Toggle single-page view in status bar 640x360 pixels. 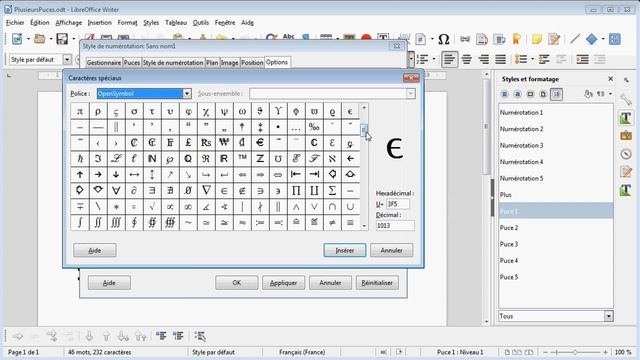coord(507,352)
